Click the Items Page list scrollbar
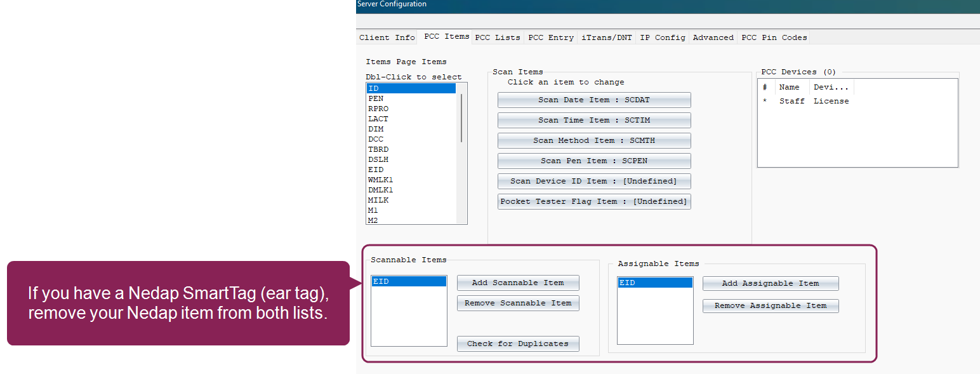The height and width of the screenshot is (374, 980). pyautogui.click(x=461, y=118)
